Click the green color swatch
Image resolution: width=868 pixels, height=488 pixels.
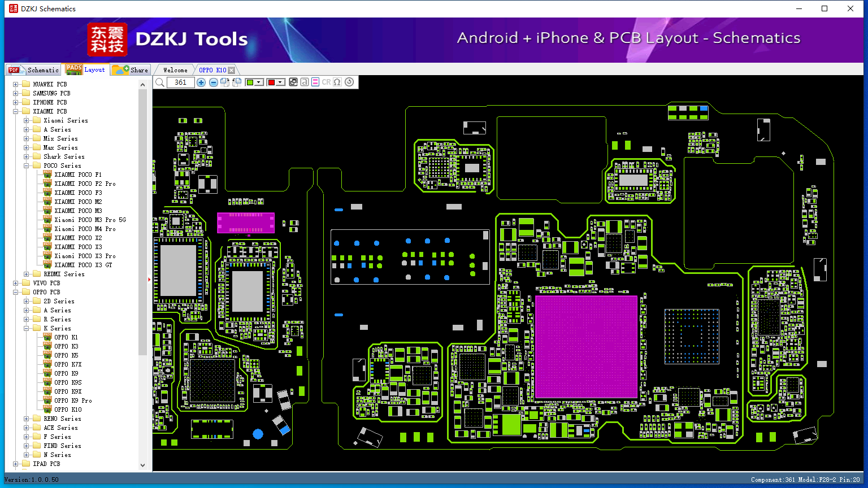click(250, 82)
